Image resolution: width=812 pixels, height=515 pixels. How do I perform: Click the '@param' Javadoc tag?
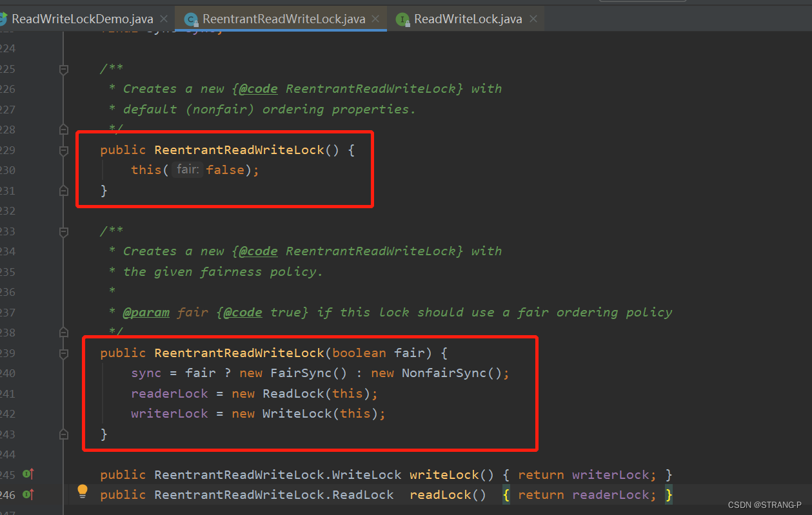(146, 313)
